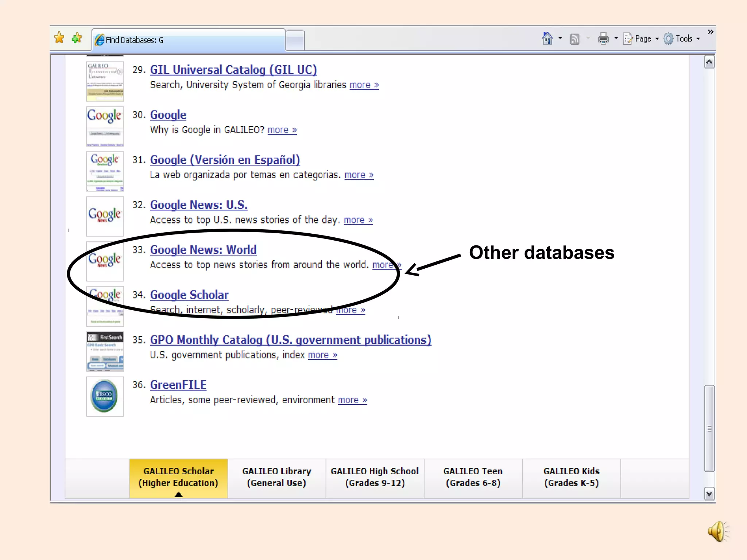Click the RSS feeds icon
The width and height of the screenshot is (747, 560).
(575, 39)
